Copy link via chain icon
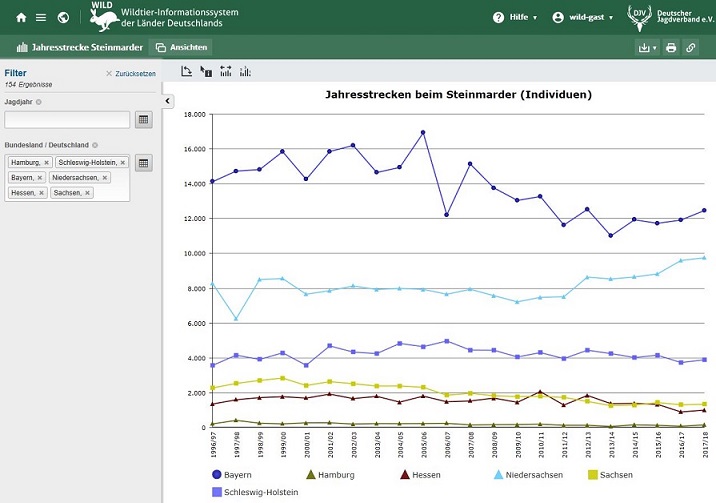The image size is (716, 503). (690, 47)
